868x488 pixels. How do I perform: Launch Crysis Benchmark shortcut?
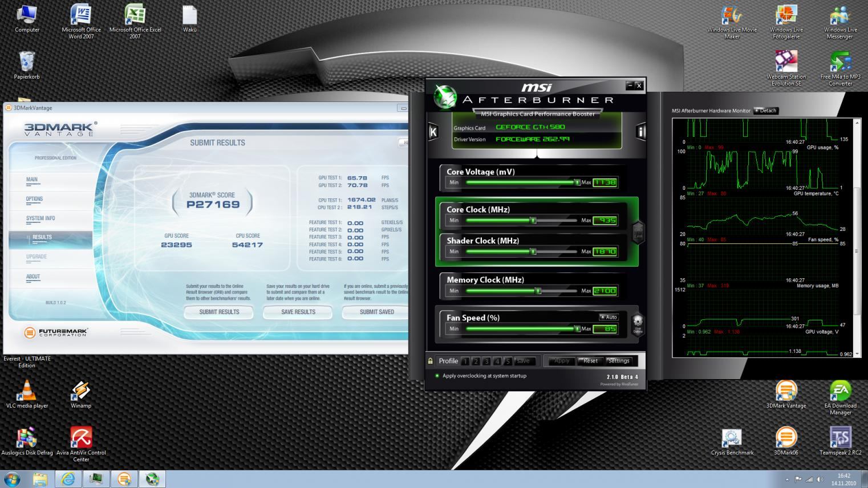click(x=732, y=442)
